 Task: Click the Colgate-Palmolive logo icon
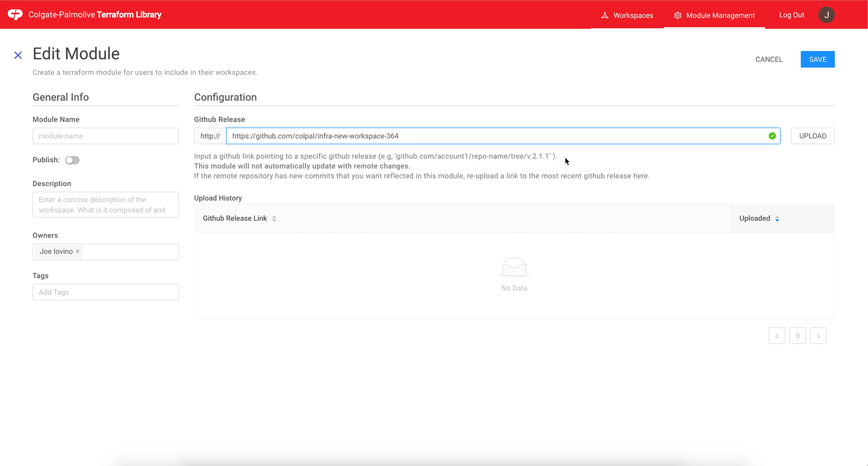click(15, 14)
